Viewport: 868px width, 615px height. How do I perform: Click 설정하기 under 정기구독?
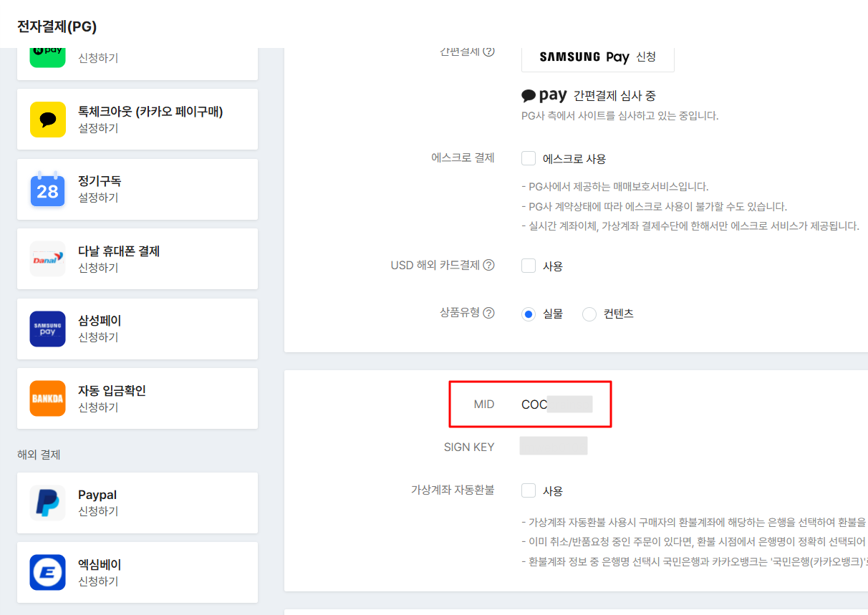(98, 198)
